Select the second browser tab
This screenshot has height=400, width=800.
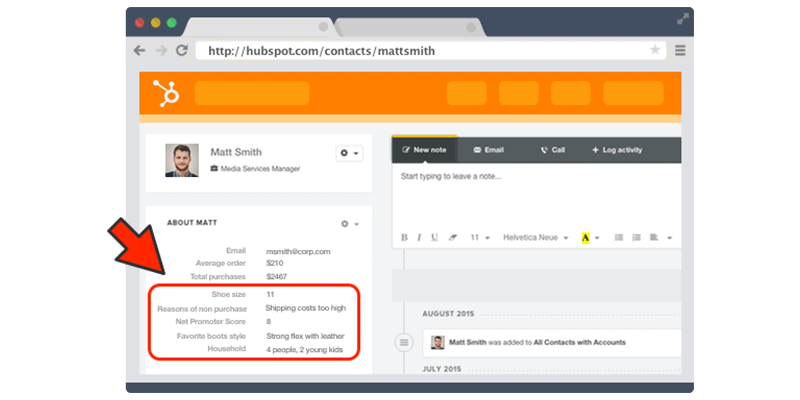[410, 27]
